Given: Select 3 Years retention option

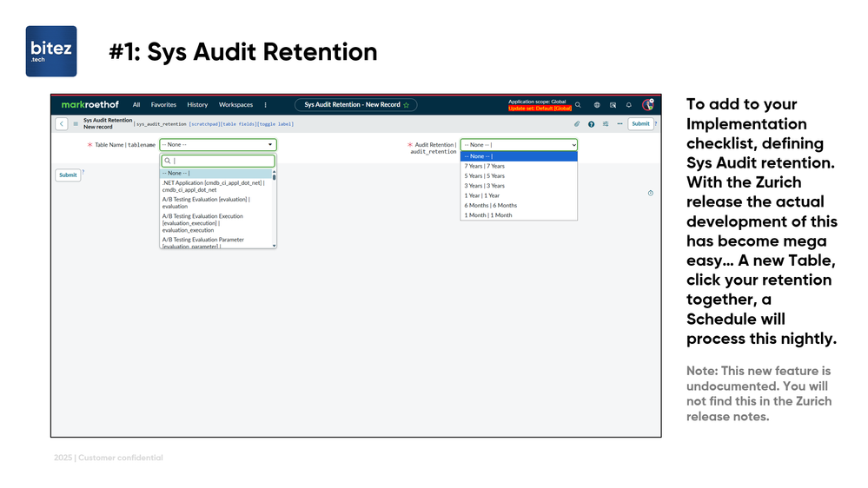Looking at the screenshot, I should 519,186.
